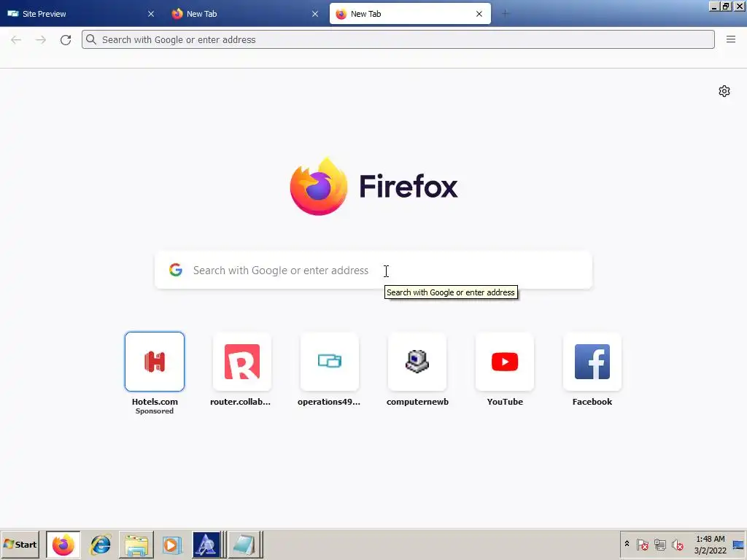Viewport: 747px width, 560px height.
Task: Click the browser back arrow
Action: pos(16,40)
